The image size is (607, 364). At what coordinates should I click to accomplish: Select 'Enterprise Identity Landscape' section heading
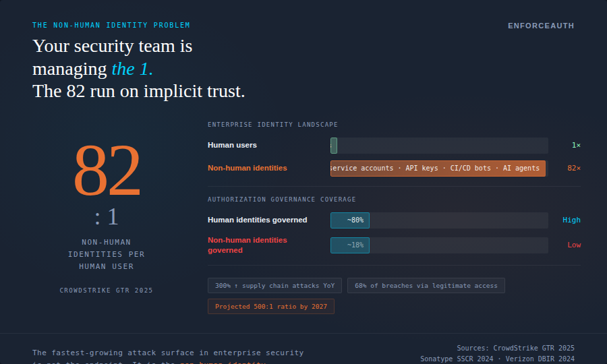272,125
